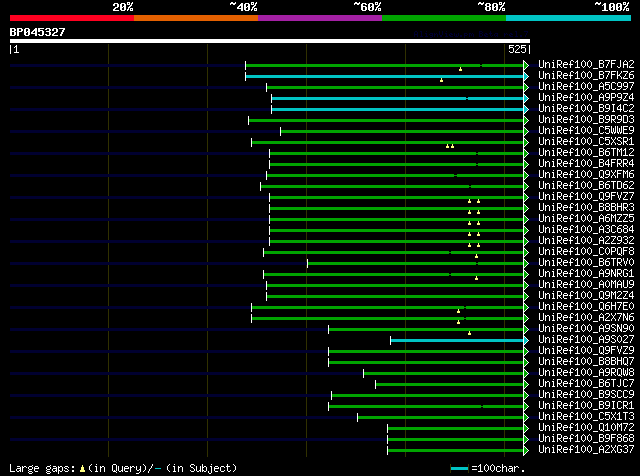
Task: Click the green alignment bar for UniRef100_A2XG37
Action: [x=456, y=451]
